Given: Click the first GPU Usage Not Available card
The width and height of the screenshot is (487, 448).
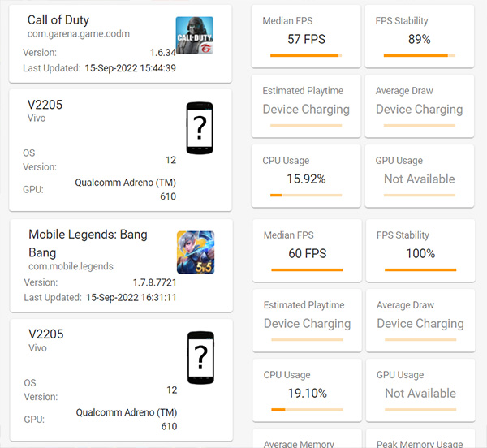Looking at the screenshot, I should [419, 175].
